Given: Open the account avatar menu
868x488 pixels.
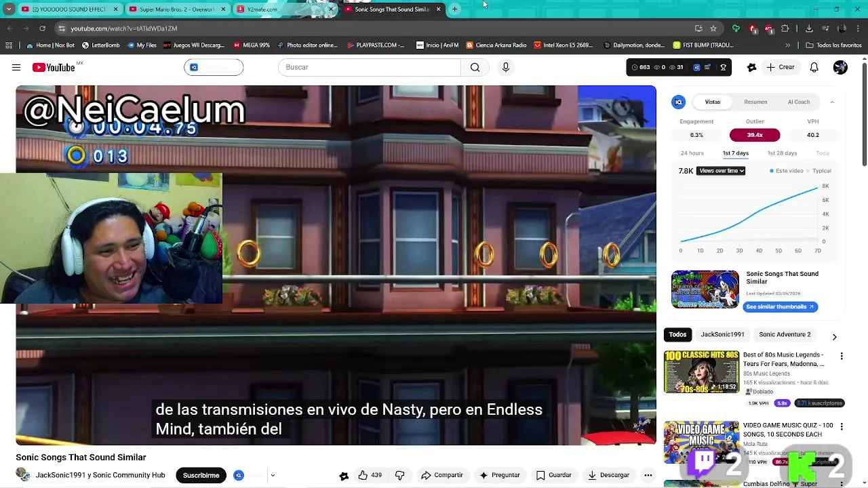Looking at the screenshot, I should coord(840,67).
